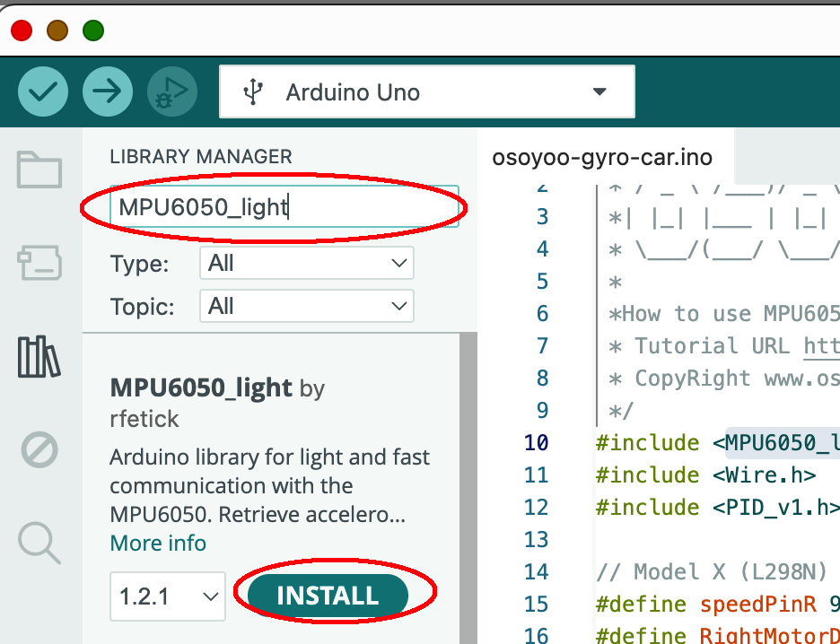The width and height of the screenshot is (840, 644).
Task: Open the Topic filter dropdown
Action: pos(306,307)
